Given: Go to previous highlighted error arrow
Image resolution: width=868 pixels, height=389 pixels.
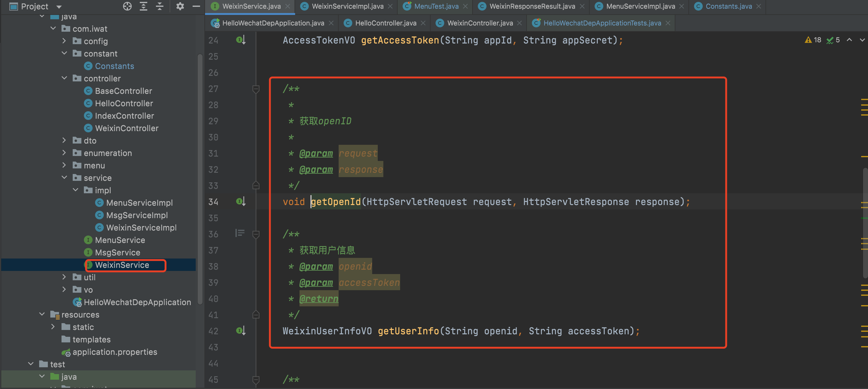Looking at the screenshot, I should [x=849, y=40].
